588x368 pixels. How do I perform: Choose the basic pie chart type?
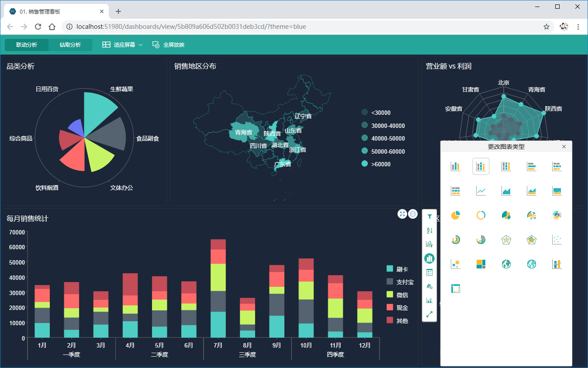pos(456,215)
